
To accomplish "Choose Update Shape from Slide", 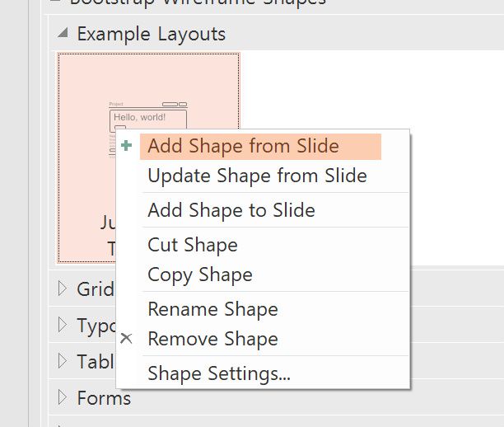I will 257,176.
